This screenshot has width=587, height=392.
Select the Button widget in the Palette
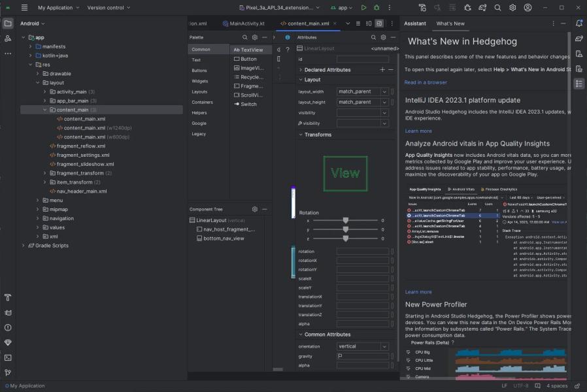(250, 59)
